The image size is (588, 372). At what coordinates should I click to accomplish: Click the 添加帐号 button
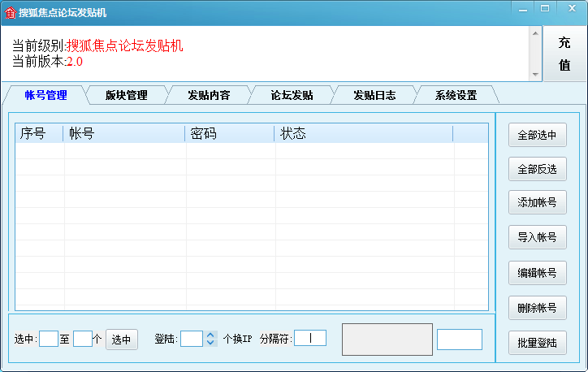tap(538, 202)
